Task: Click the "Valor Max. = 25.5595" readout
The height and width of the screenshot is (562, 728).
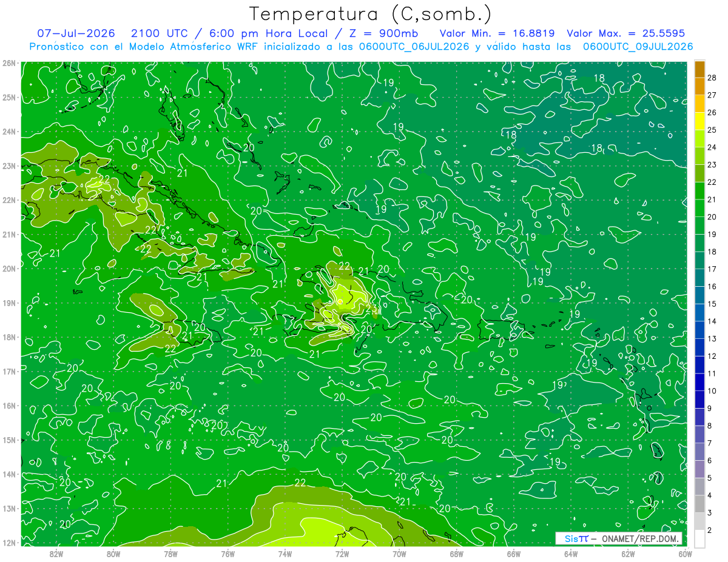Action: 626,33
